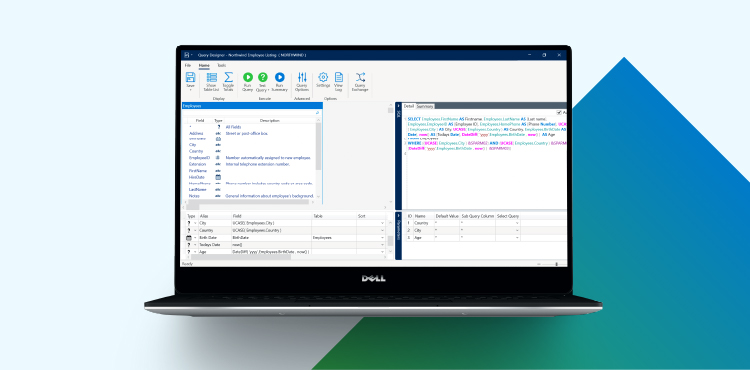Click the Employees table cell in Birth Date row
The height and width of the screenshot is (370, 750).
[x=334, y=238]
